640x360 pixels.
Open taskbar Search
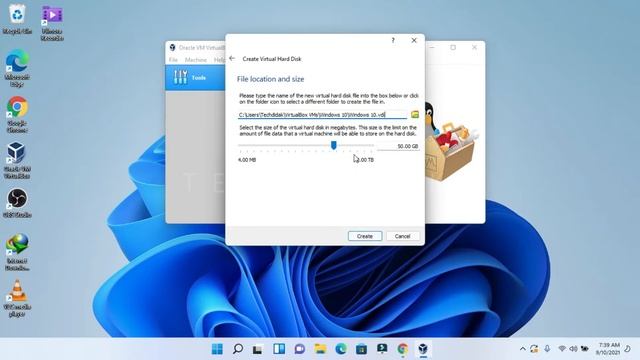point(238,349)
